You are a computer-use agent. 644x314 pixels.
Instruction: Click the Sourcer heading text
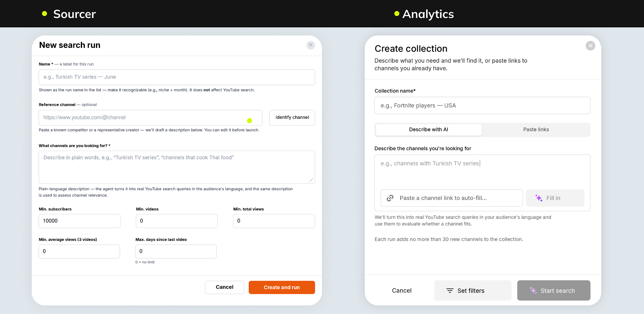tap(75, 14)
